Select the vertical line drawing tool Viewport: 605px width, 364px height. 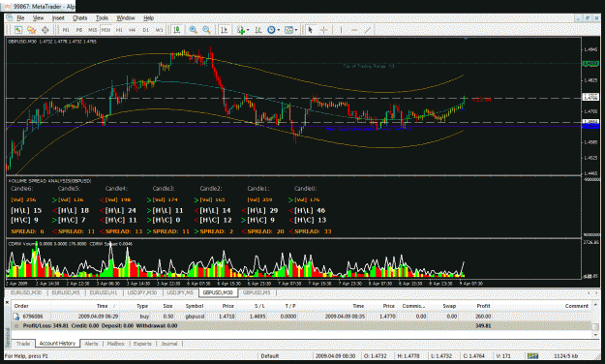point(341,30)
